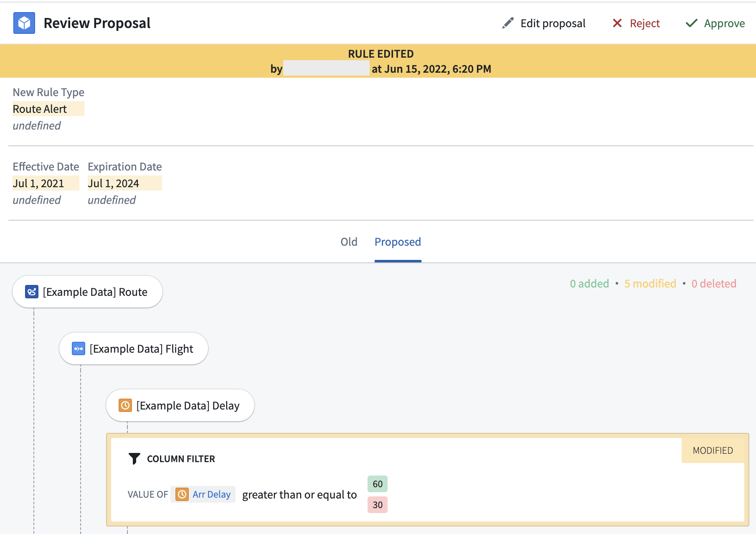Click the Jul 1, 2024 expiration date
Viewport: 756px width, 534px height.
pos(125,183)
